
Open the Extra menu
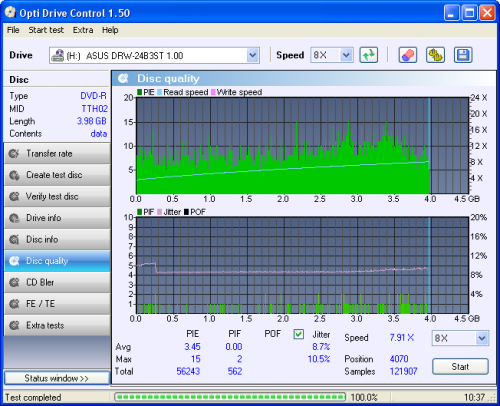pos(83,30)
